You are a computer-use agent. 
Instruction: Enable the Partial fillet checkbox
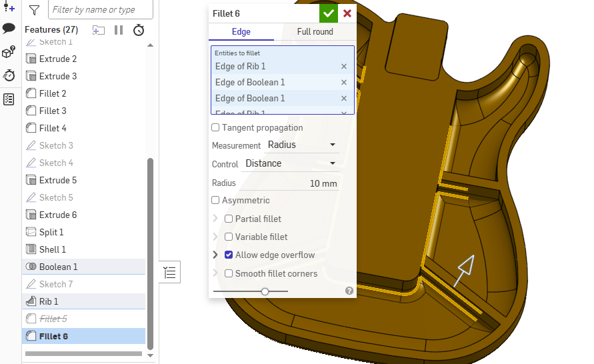(229, 219)
